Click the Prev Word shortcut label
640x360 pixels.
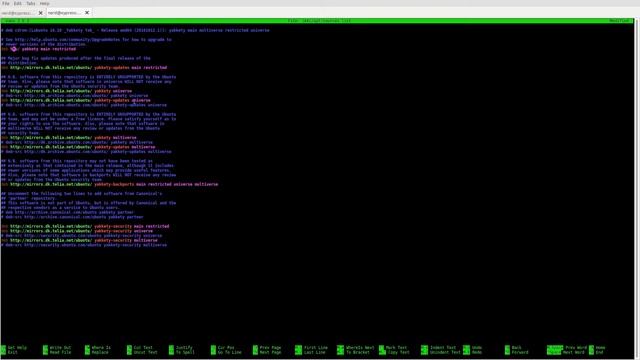click(576, 347)
